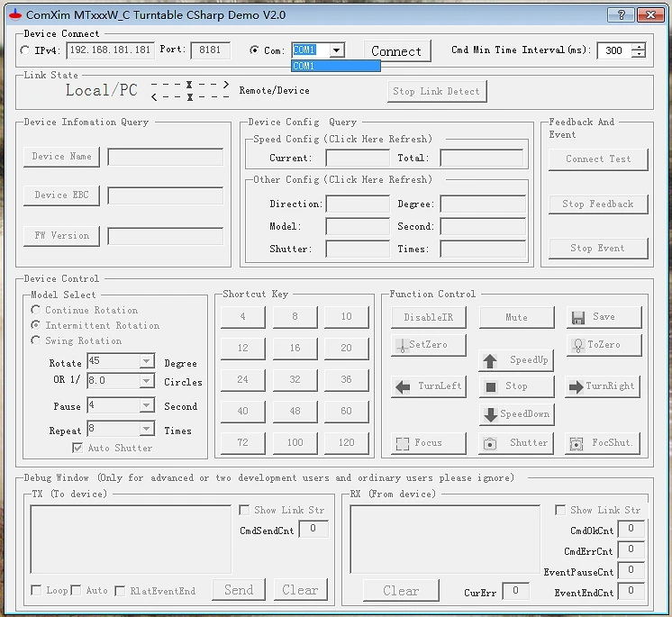This screenshot has height=617, width=672.
Task: Click the ComXim app icon in title bar
Action: click(x=15, y=15)
